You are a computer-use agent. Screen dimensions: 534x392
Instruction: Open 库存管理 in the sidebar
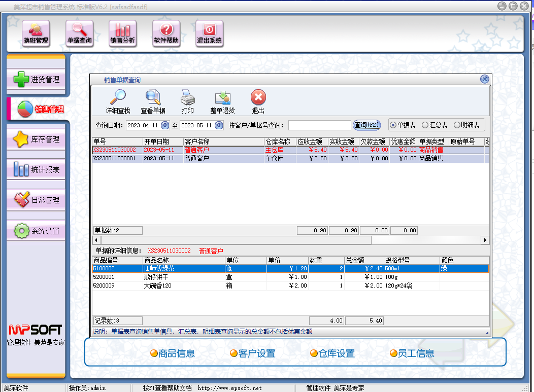(x=36, y=139)
